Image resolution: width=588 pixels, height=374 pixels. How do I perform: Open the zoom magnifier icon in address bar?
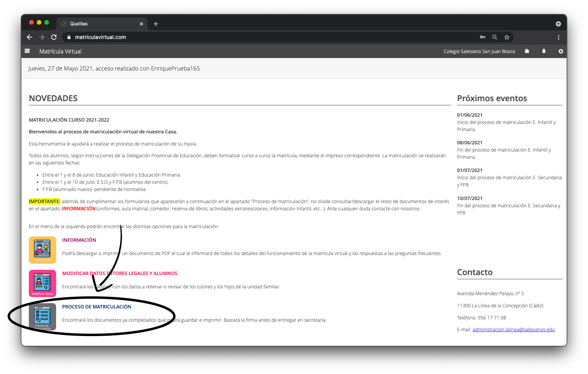(495, 37)
